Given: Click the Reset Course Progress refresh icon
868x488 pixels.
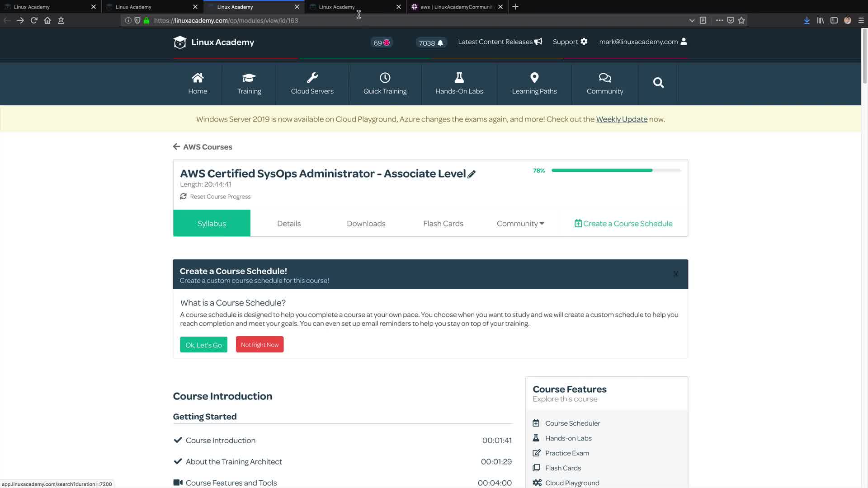Looking at the screenshot, I should pos(183,197).
